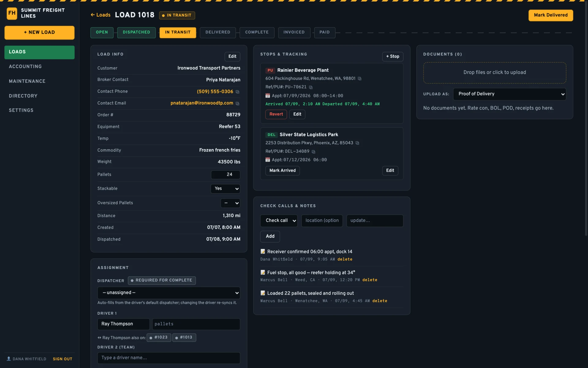The height and width of the screenshot is (368, 588).
Task: Select the Delivered status stage
Action: [218, 33]
